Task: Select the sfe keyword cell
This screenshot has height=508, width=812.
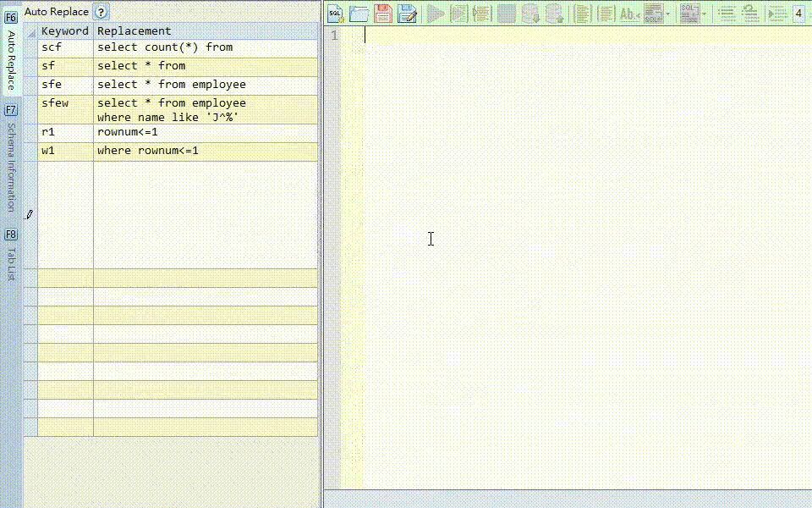Action: tap(65, 86)
